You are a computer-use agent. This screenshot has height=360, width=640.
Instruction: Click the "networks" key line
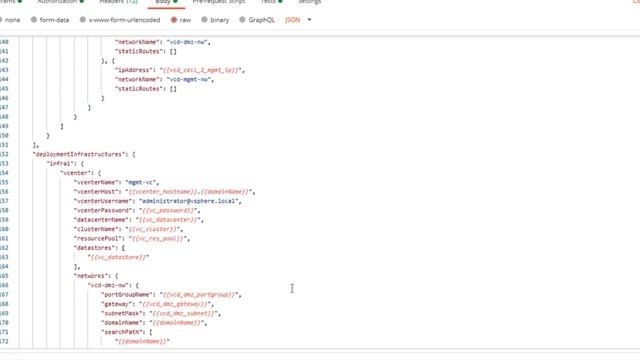tap(96, 276)
